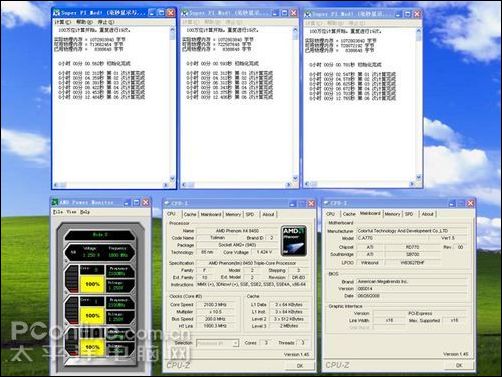The image size is (502, 377).
Task: Click the title icon of the CPU-Z window showing the Mainboard tab
Action: point(327,203)
